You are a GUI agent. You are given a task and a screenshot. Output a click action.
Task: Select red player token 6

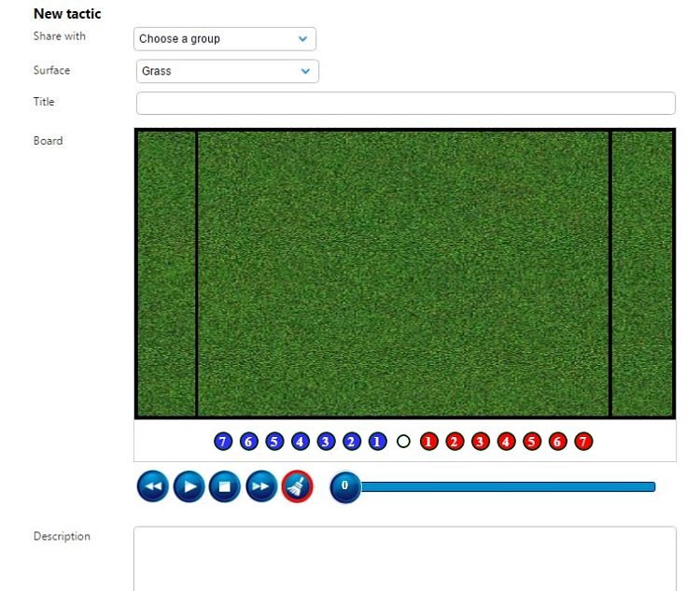pyautogui.click(x=557, y=442)
